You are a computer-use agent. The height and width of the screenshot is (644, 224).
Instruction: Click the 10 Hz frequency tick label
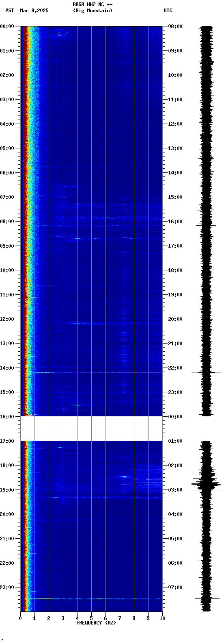pyautogui.click(x=162, y=618)
